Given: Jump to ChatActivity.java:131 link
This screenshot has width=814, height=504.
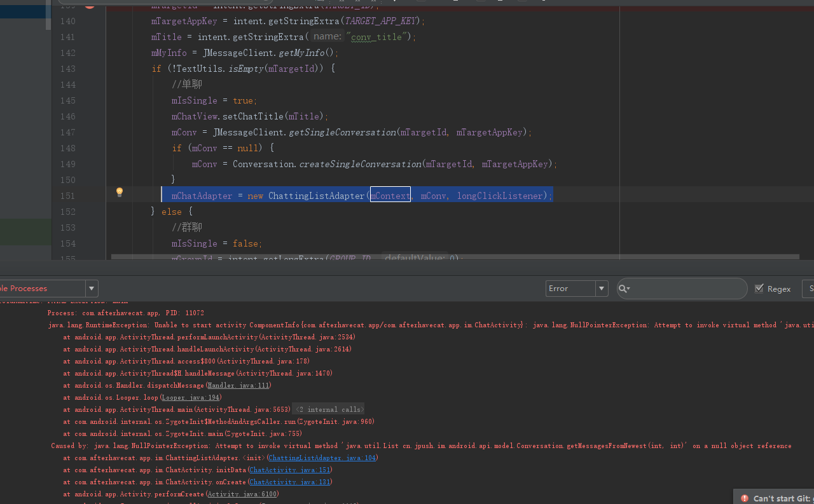Looking at the screenshot, I should click(290, 482).
